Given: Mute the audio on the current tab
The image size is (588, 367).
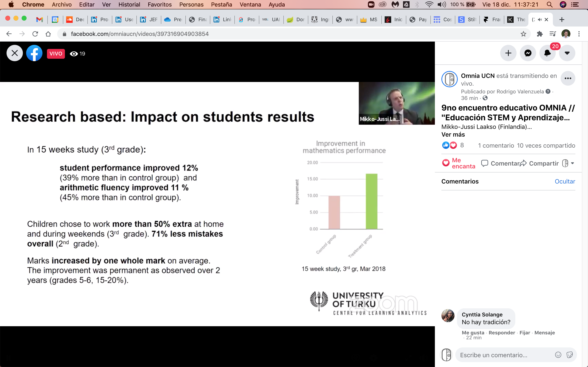Looking at the screenshot, I should 540,20.
